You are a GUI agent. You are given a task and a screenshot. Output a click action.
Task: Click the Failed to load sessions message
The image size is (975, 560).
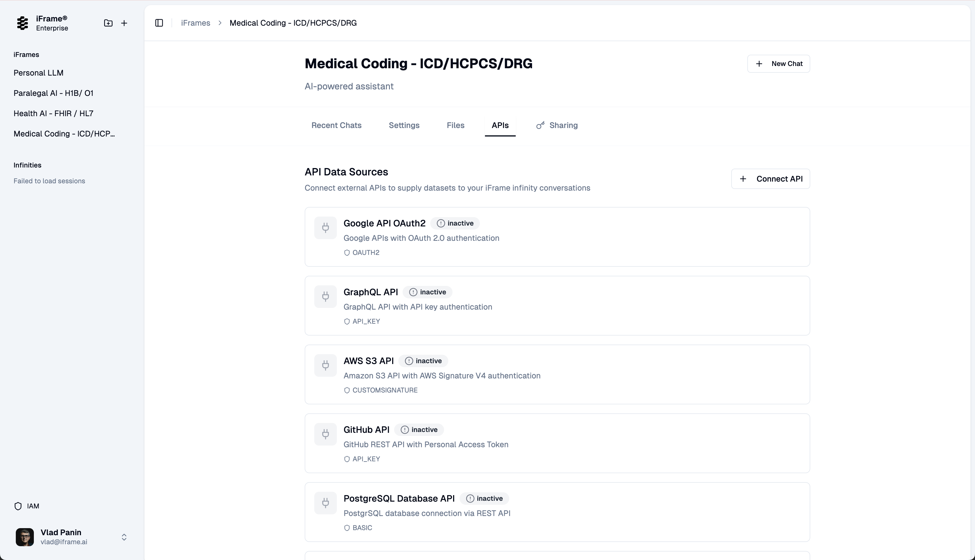point(49,181)
